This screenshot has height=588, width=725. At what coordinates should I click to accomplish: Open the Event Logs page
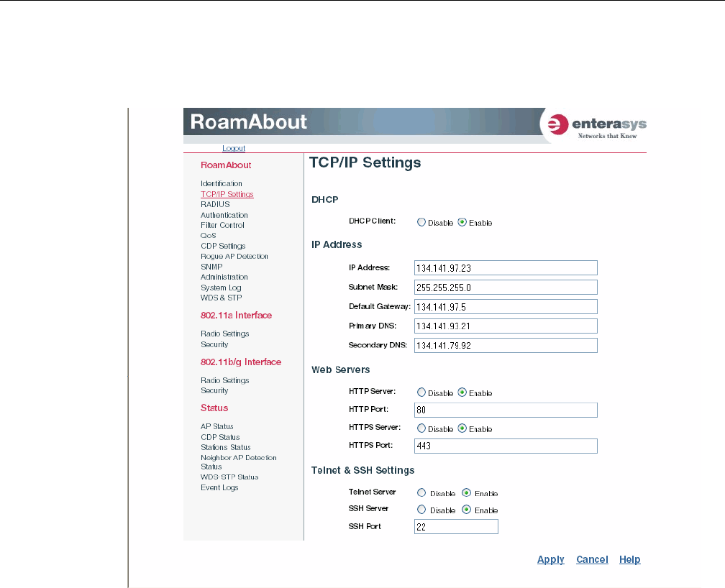click(219, 487)
